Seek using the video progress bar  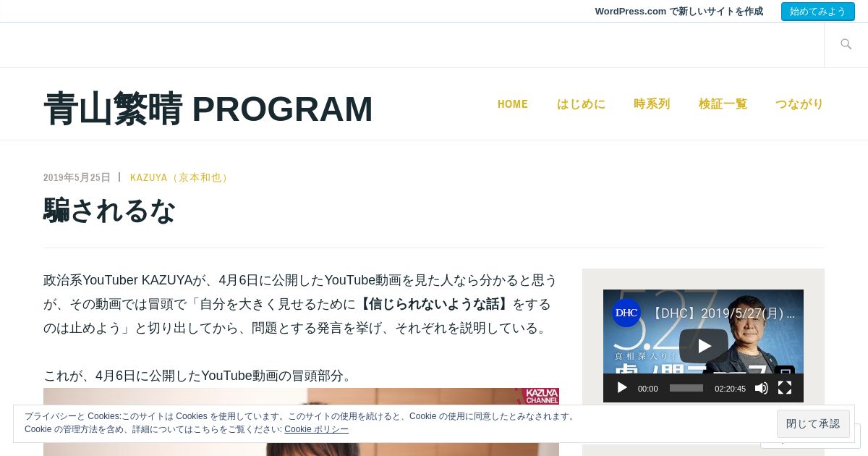tap(686, 388)
